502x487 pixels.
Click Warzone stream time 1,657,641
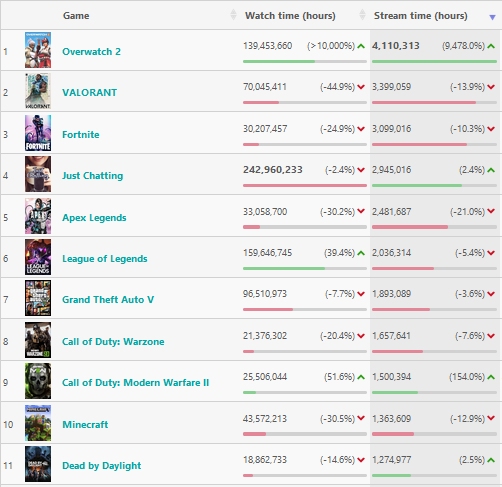pyautogui.click(x=391, y=336)
